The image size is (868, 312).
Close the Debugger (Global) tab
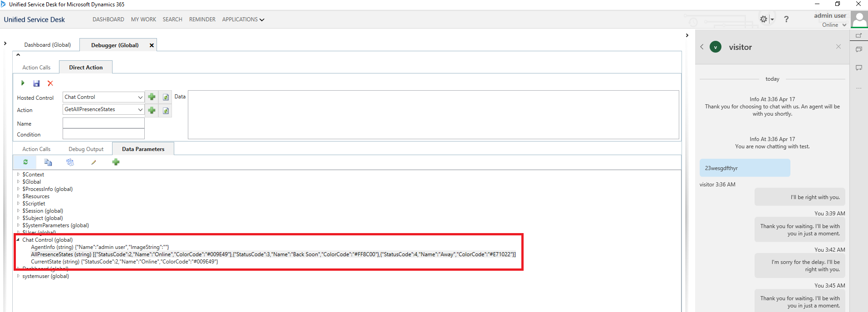click(x=152, y=45)
